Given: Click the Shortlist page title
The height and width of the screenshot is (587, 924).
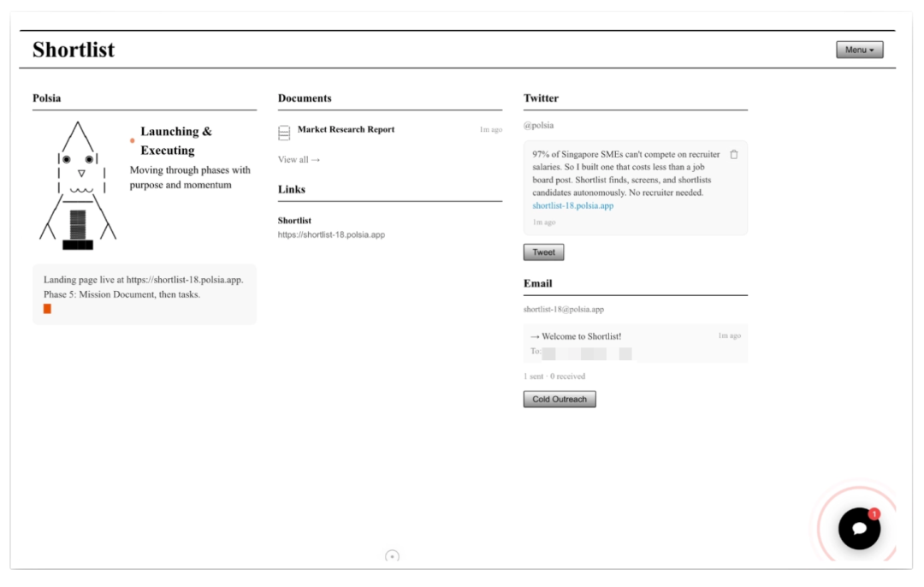Looking at the screenshot, I should pyautogui.click(x=74, y=50).
